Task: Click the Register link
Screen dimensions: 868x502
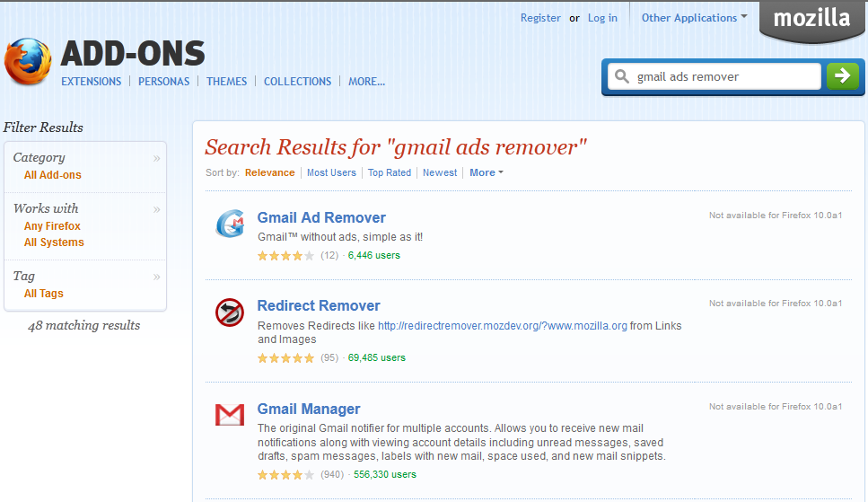Action: coord(540,18)
